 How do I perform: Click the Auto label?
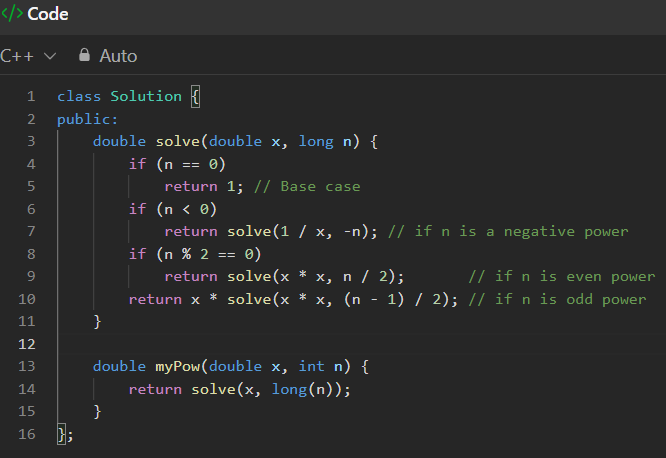point(118,56)
